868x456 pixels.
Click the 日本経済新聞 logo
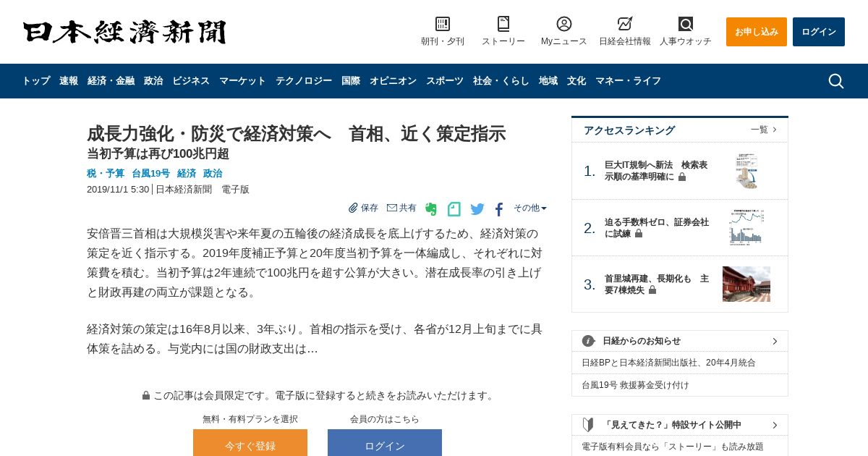124,32
